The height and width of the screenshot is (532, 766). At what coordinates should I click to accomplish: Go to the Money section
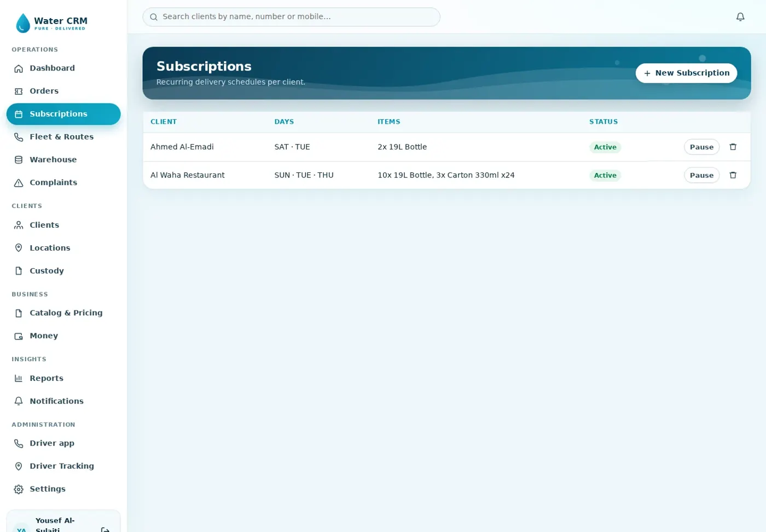(x=63, y=336)
